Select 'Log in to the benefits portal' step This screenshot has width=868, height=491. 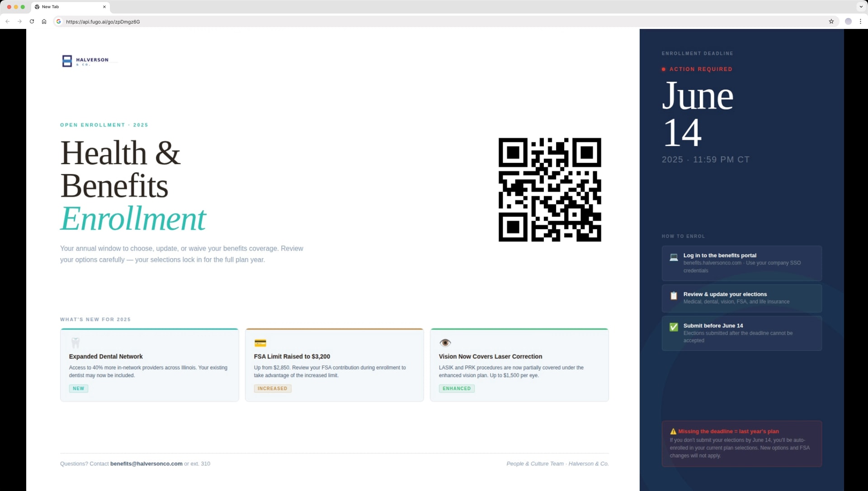point(742,263)
